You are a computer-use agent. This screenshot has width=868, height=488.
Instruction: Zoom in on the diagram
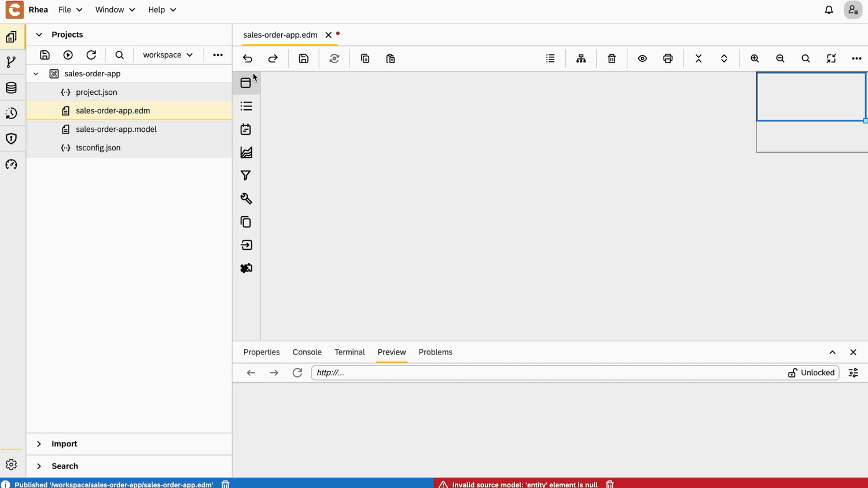coord(755,58)
